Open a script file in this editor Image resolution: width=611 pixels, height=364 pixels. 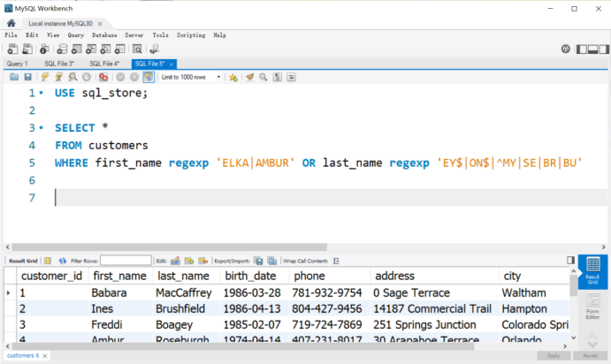pyautogui.click(x=14, y=77)
